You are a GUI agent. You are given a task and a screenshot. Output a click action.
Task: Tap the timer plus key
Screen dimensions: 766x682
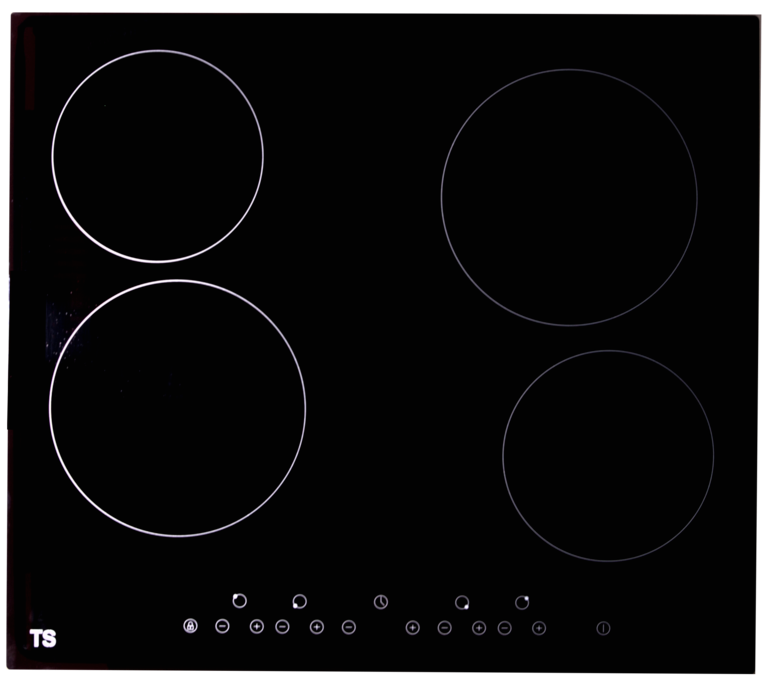tap(413, 628)
